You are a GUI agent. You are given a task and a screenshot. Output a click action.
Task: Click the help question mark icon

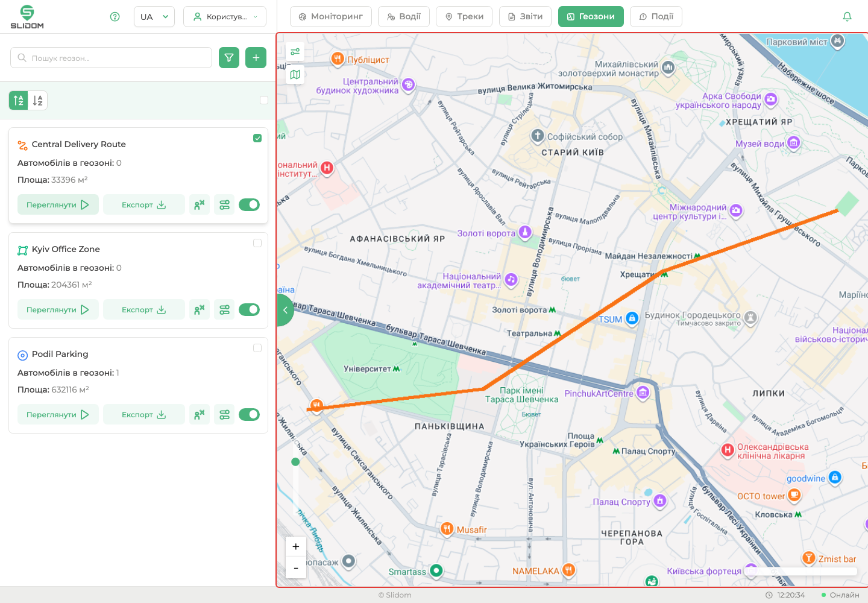click(x=115, y=17)
